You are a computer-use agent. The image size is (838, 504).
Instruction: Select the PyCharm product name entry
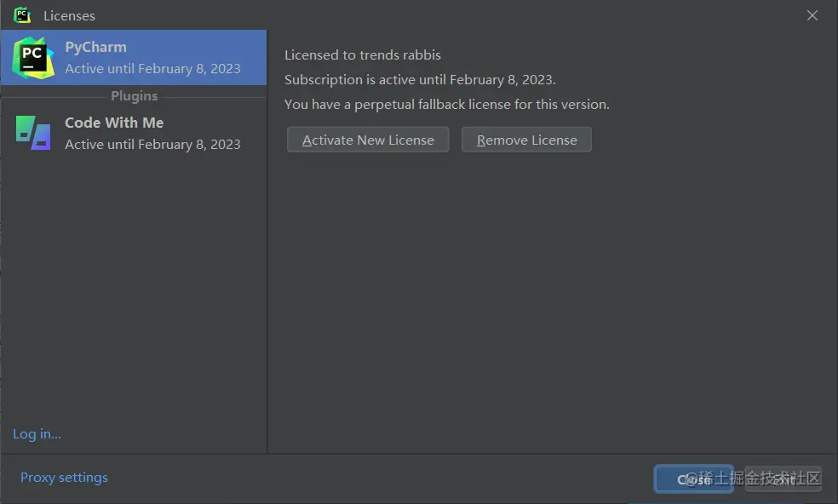click(x=95, y=47)
